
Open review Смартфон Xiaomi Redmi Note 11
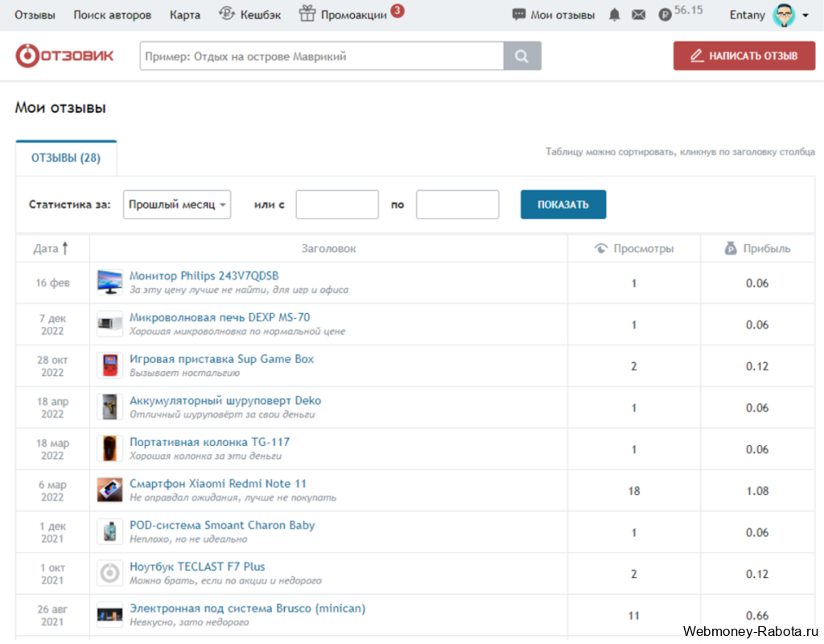(x=218, y=483)
